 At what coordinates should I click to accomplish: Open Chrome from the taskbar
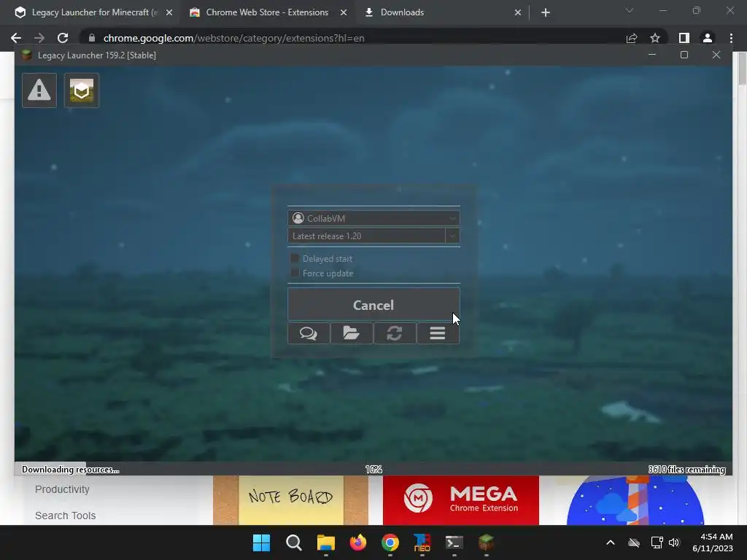[390, 542]
